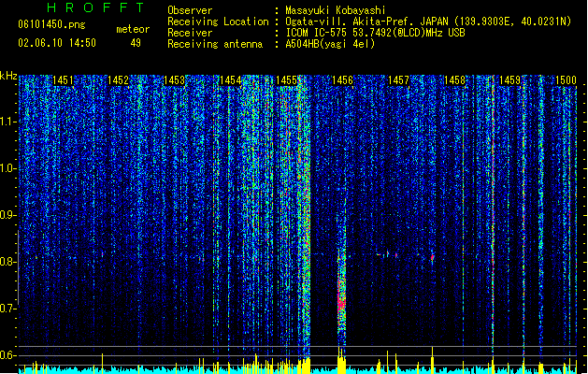Click the 1458 time marker

(x=454, y=80)
